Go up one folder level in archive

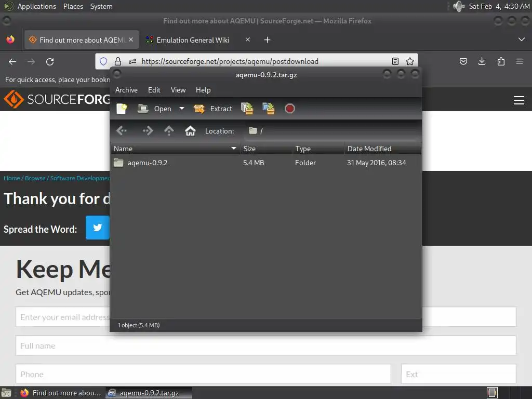pyautogui.click(x=169, y=130)
